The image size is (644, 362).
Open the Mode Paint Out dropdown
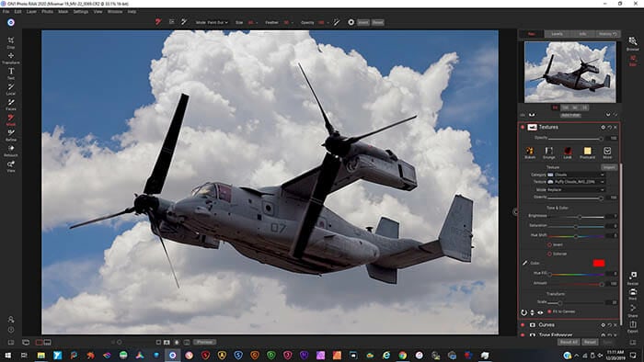point(212,23)
